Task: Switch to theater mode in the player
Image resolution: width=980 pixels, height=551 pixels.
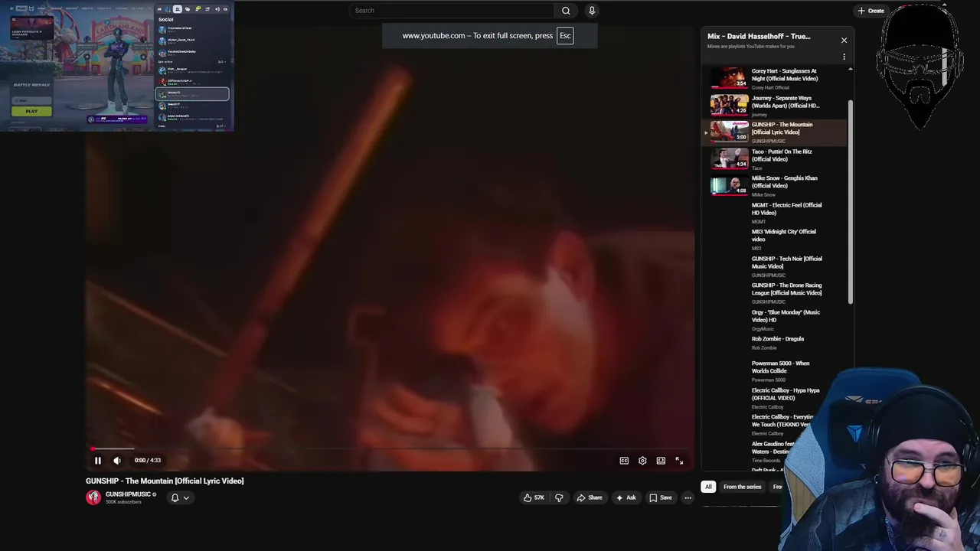Action: (661, 461)
